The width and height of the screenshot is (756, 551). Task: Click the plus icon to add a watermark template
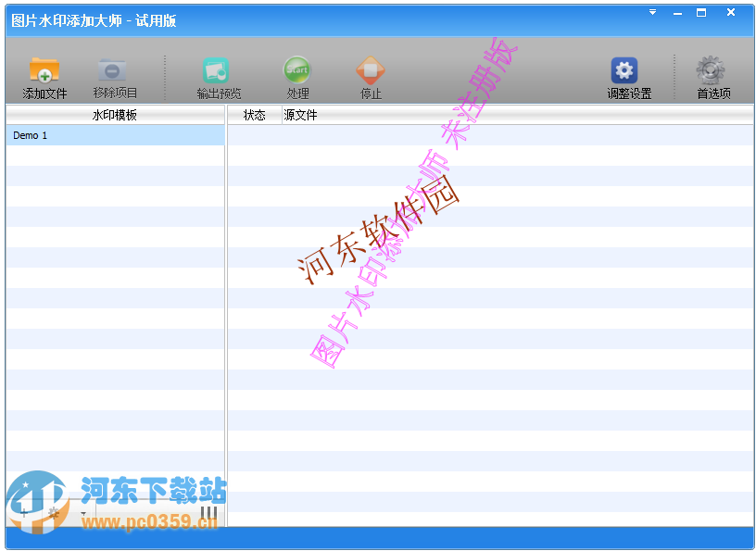[24, 511]
